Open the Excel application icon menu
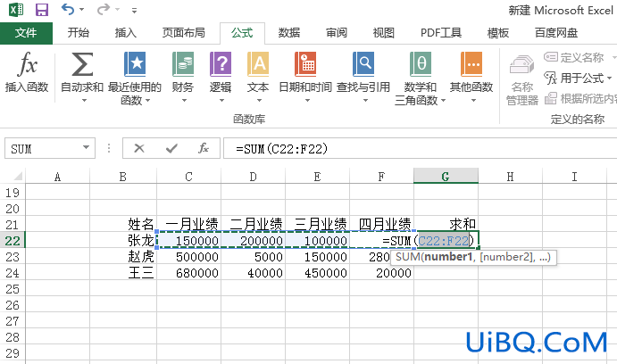The image size is (617, 364). click(16, 10)
